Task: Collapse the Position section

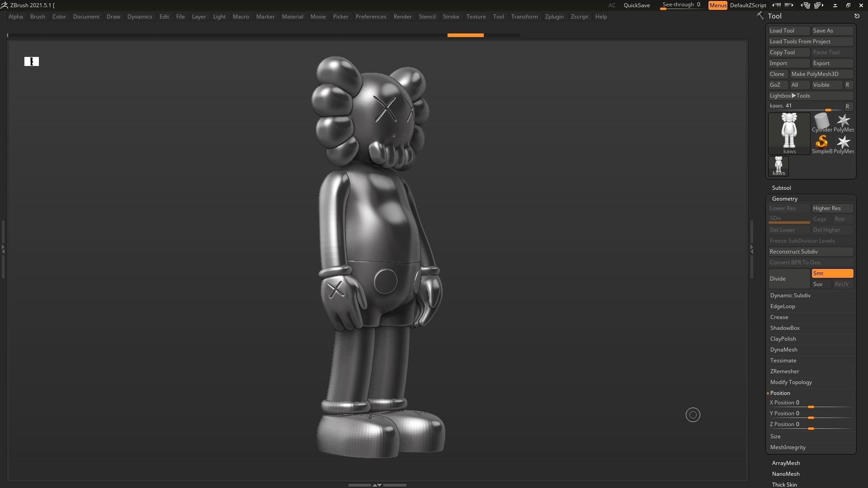Action: [x=780, y=393]
